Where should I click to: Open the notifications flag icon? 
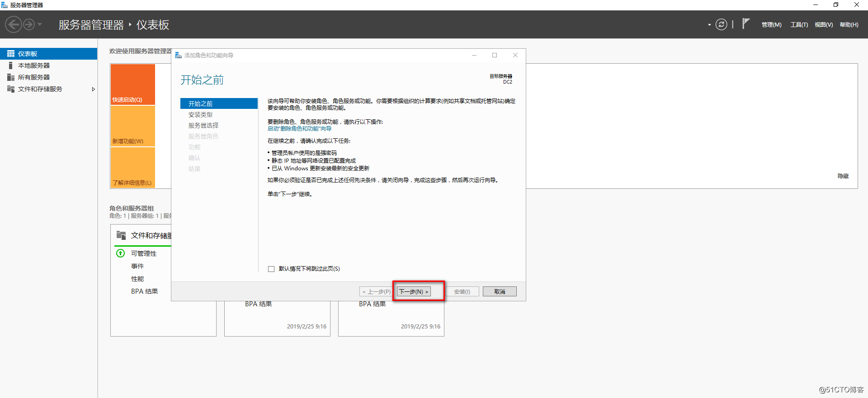pyautogui.click(x=745, y=24)
